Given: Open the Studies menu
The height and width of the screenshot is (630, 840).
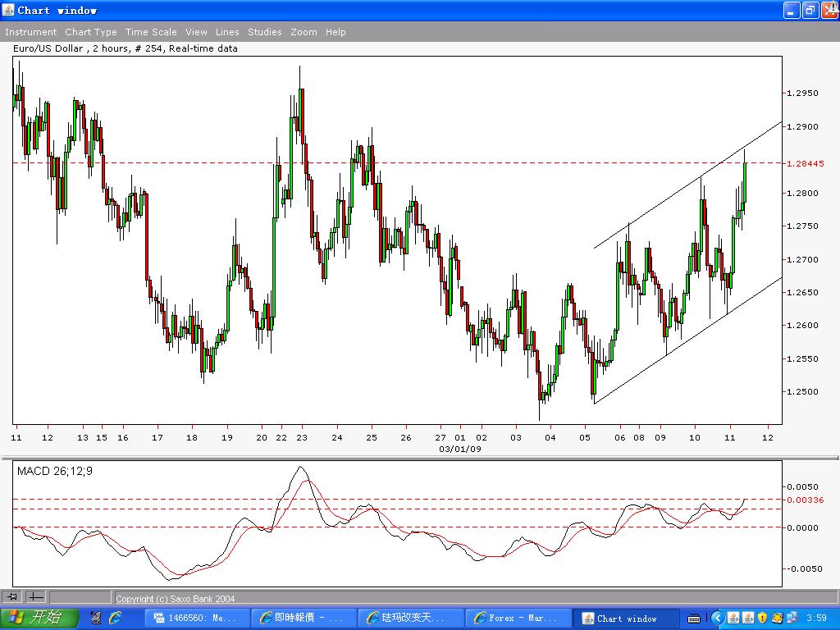Looking at the screenshot, I should (x=265, y=32).
